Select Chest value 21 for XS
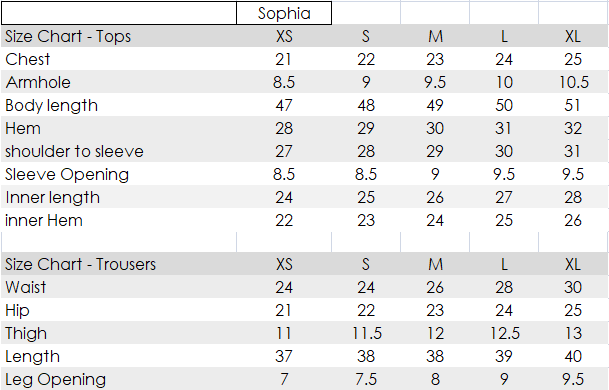The width and height of the screenshot is (609, 390). pyautogui.click(x=284, y=59)
